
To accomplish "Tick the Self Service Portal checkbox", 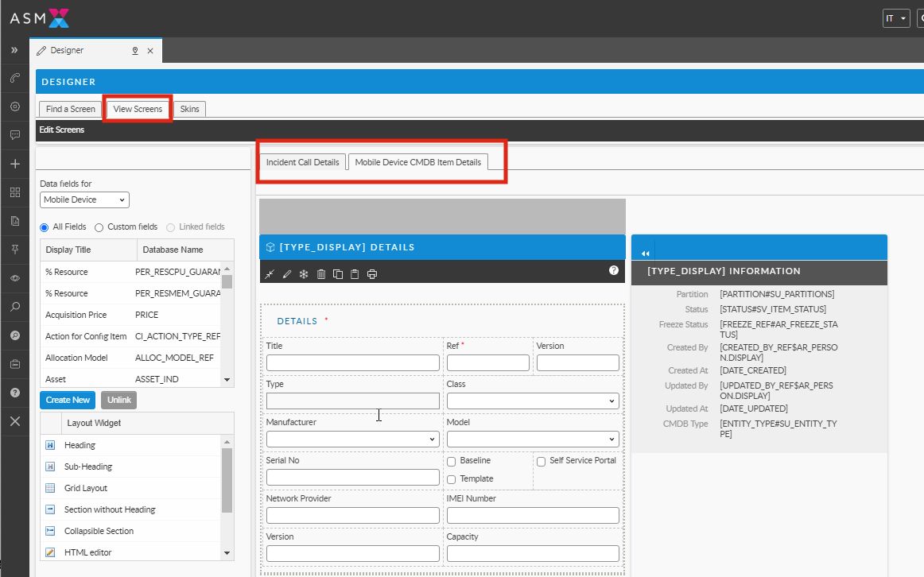I will point(542,461).
